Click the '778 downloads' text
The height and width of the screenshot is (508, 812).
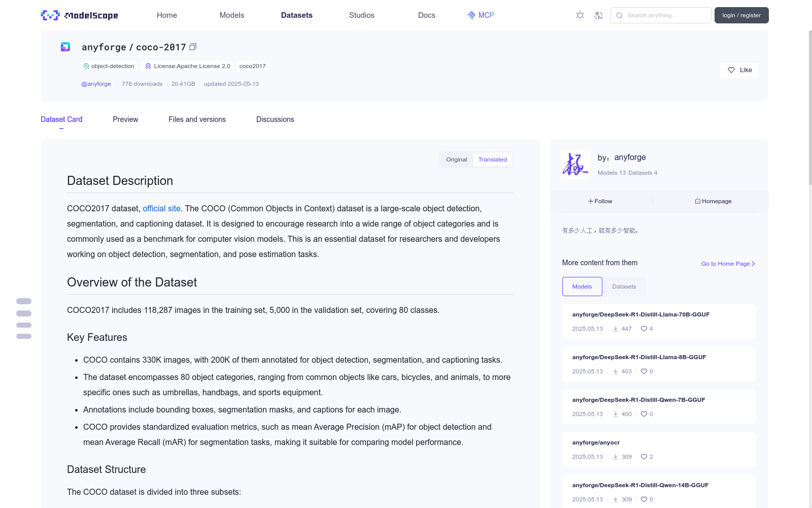142,84
